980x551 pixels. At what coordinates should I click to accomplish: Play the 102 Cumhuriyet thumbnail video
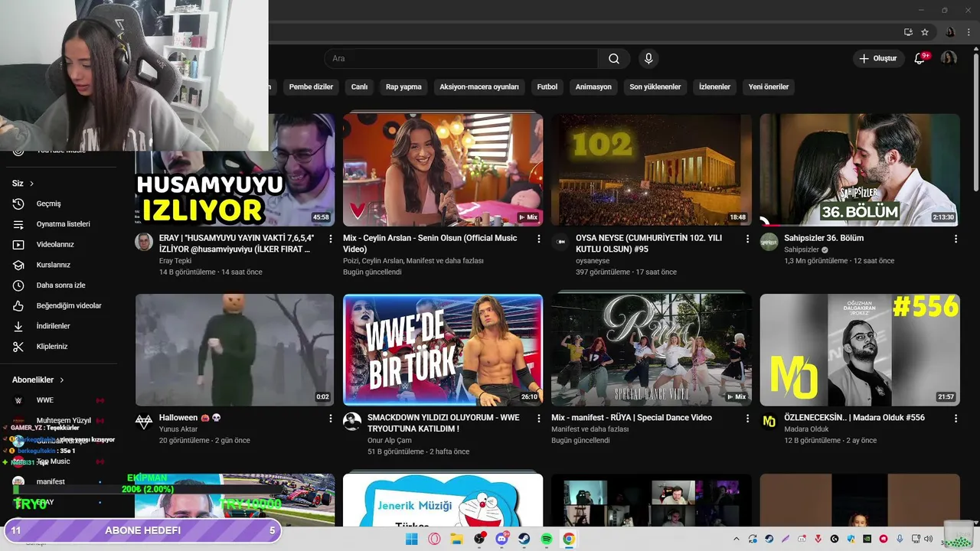[x=651, y=170]
